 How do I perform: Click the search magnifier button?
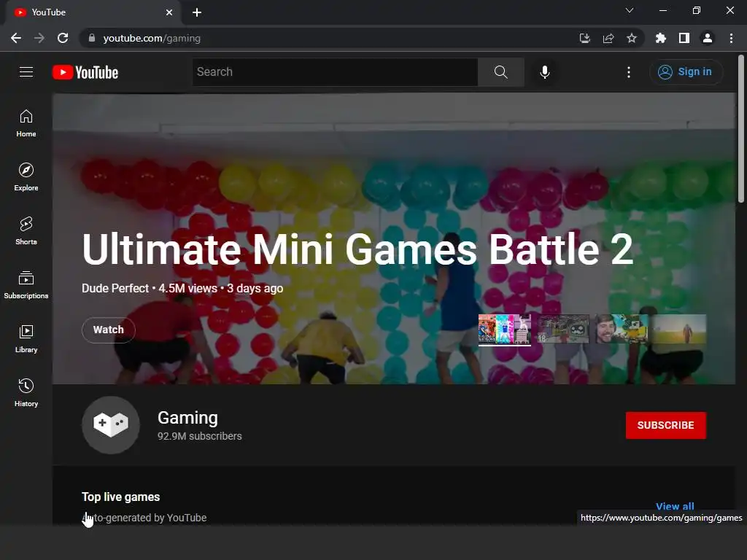pyautogui.click(x=500, y=72)
